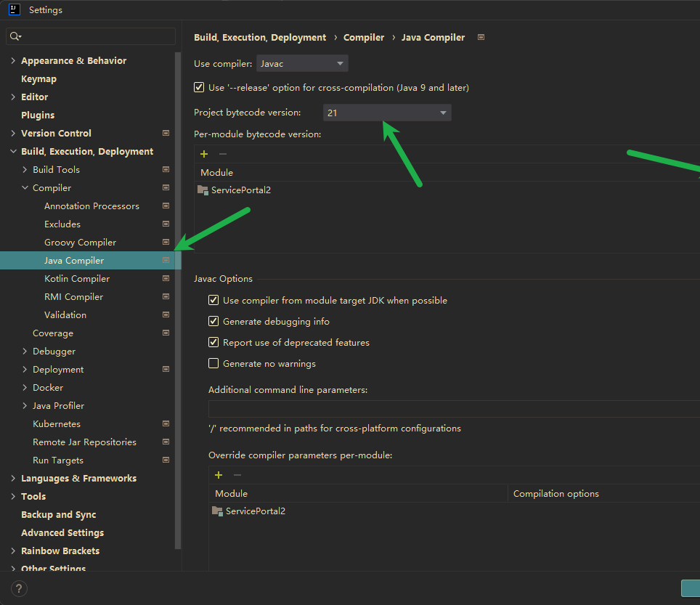This screenshot has width=700, height=605.
Task: Click the minus icon to remove module bytecode entry
Action: 223,154
